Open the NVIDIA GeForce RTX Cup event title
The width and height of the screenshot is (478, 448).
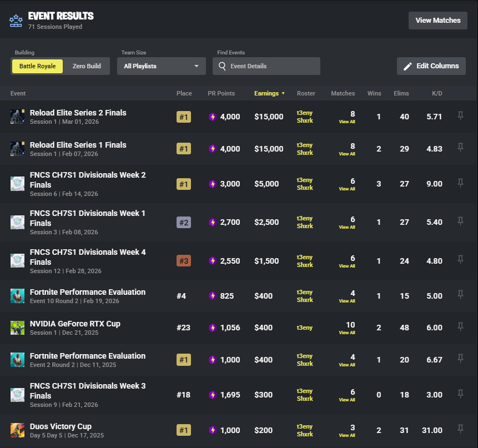click(x=75, y=324)
